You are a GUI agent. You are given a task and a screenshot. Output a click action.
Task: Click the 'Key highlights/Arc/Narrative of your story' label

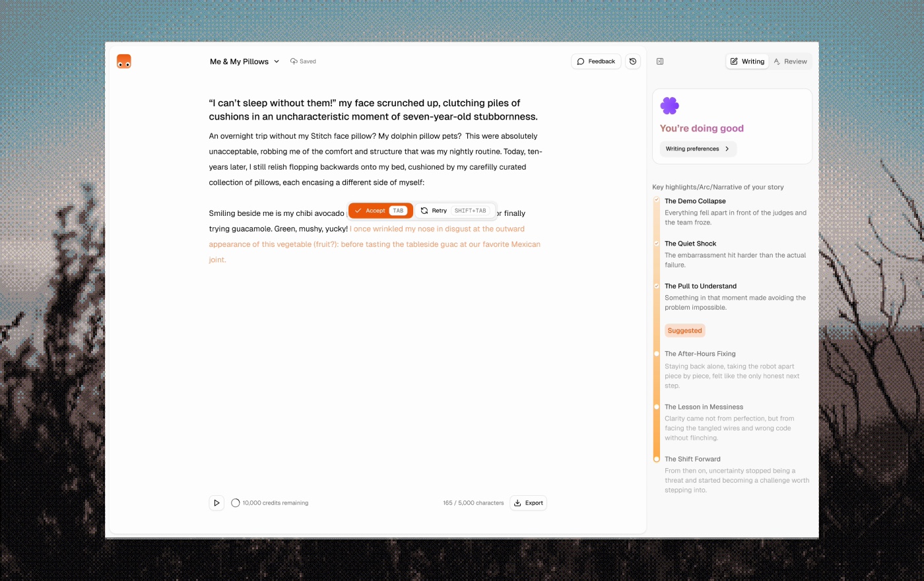click(x=718, y=188)
